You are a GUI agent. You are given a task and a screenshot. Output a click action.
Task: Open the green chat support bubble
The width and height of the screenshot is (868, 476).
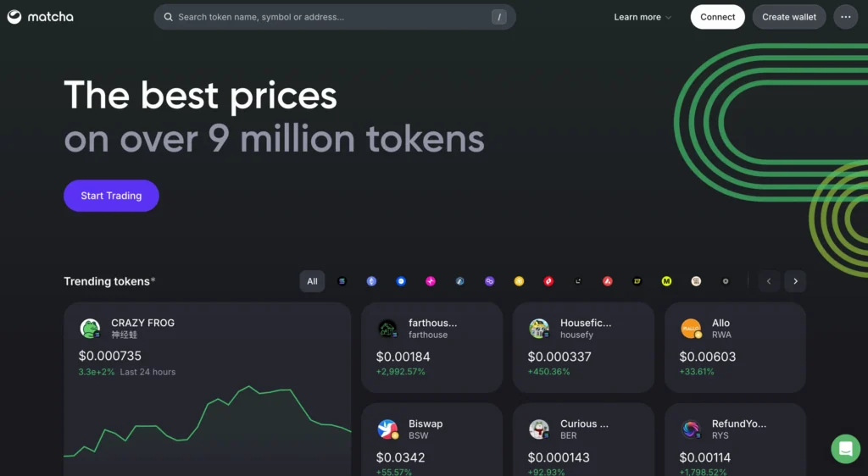[845, 448]
